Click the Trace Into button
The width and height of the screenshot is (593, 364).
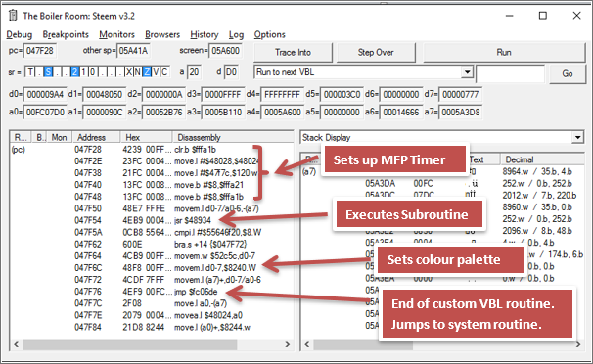pyautogui.click(x=294, y=53)
